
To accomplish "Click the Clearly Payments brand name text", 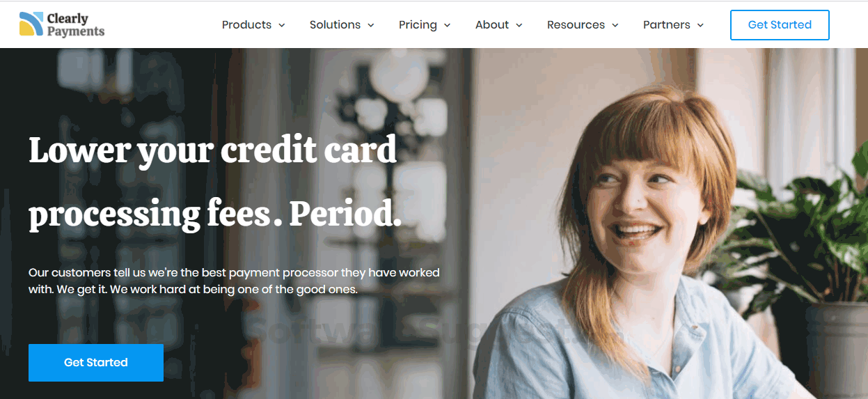I will coord(76,24).
